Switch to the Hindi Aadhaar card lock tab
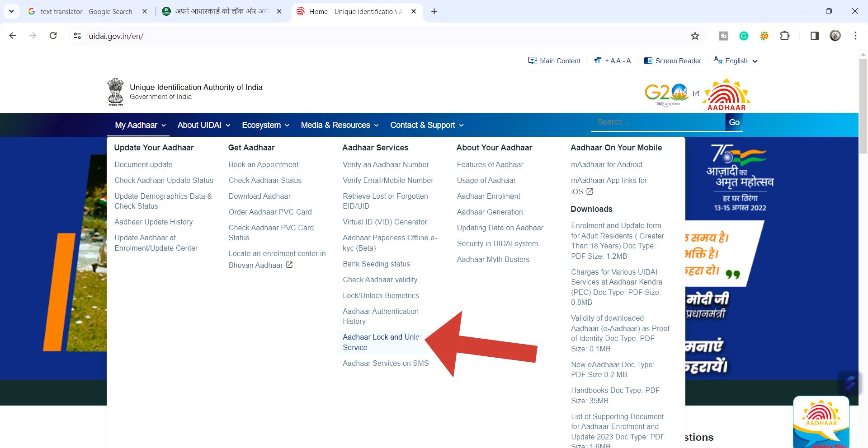The height and width of the screenshot is (448, 868). pyautogui.click(x=222, y=11)
